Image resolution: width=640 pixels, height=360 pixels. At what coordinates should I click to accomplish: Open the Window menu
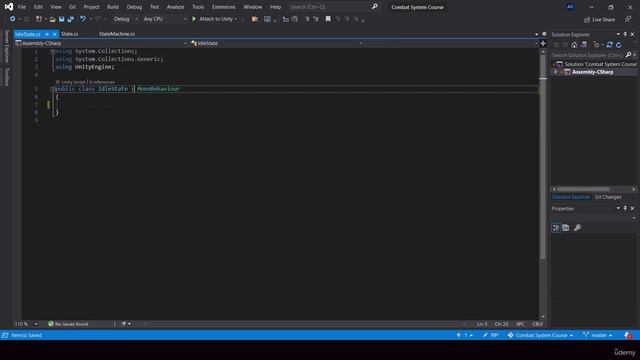[x=253, y=7]
